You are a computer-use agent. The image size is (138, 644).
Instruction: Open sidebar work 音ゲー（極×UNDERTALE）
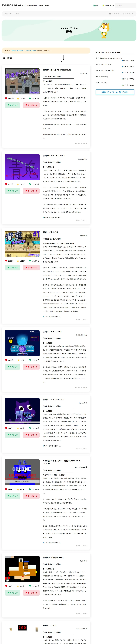(105, 71)
